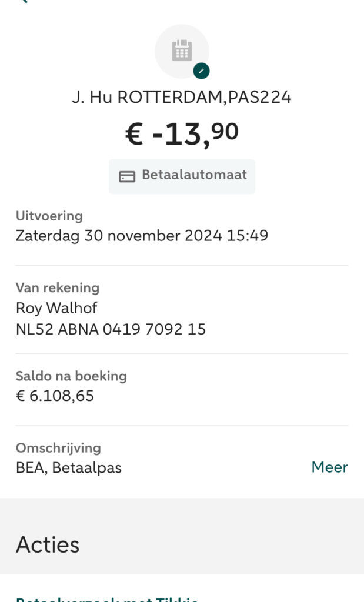The height and width of the screenshot is (602, 364).
Task: Select the Betaalautomaat payment type chip
Action: pyautogui.click(x=182, y=176)
